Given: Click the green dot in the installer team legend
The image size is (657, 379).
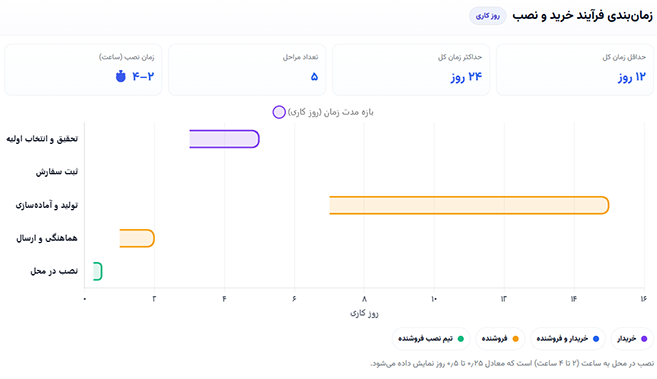Looking at the screenshot, I should pos(460,339).
